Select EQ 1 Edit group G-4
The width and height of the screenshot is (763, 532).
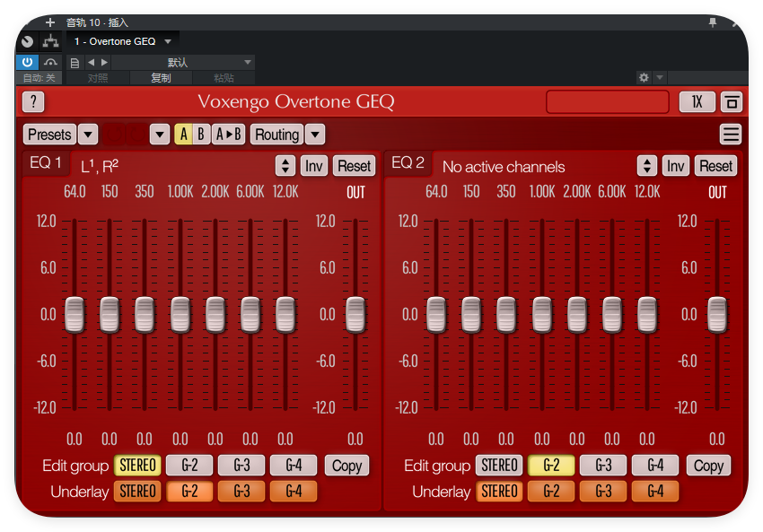point(294,466)
